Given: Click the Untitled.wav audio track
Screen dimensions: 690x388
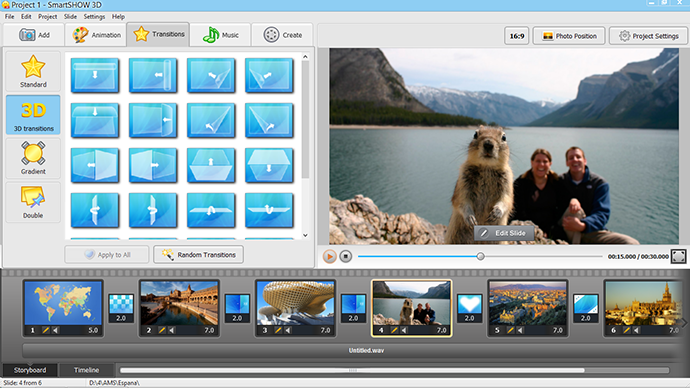Looking at the screenshot, I should 353,351.
